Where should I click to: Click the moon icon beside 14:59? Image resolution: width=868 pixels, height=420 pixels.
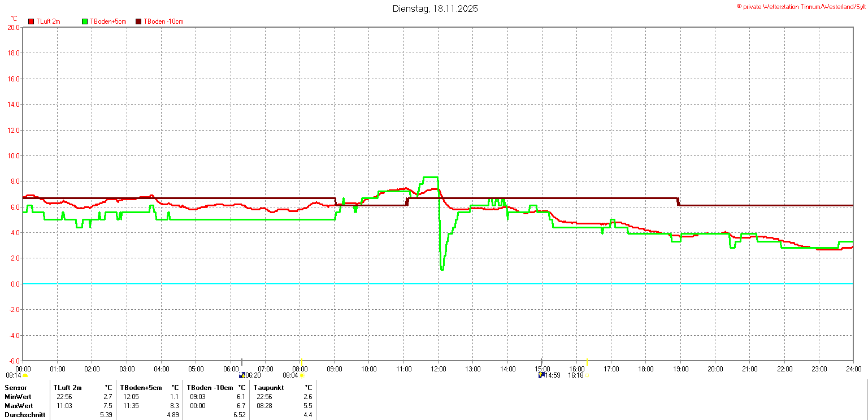pos(541,375)
